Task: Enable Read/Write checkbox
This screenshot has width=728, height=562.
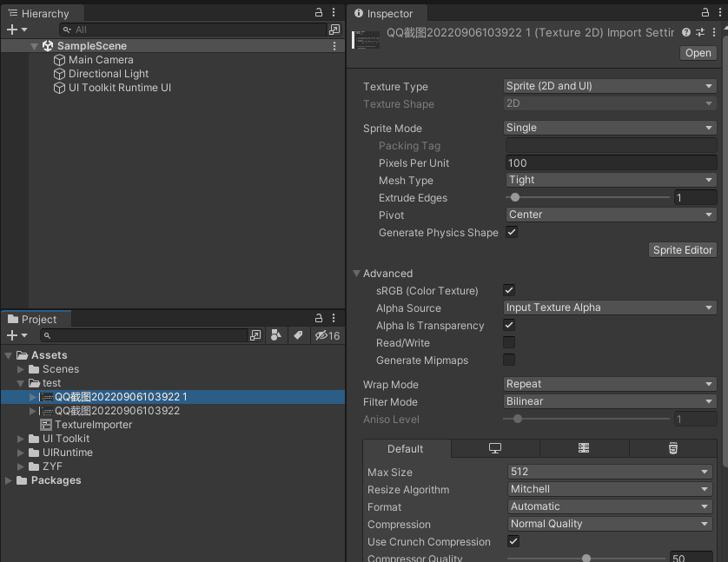Action: tap(509, 342)
